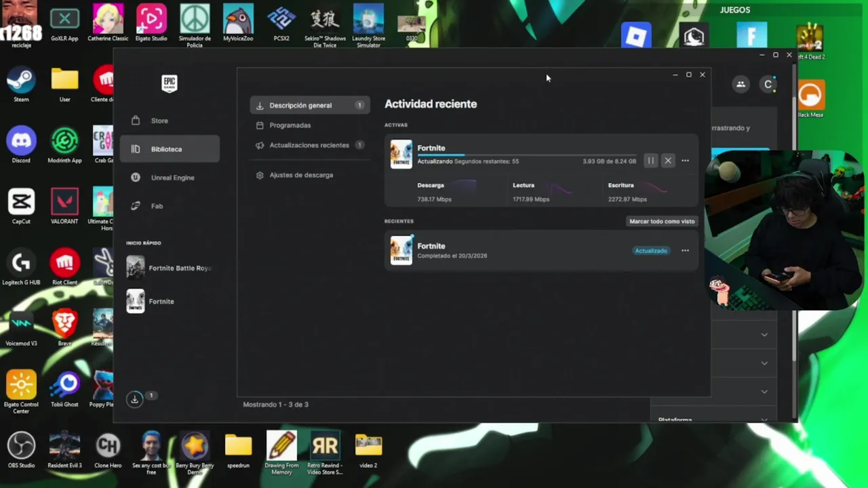Viewport: 868px width, 488px height.
Task: Open the friends icon in Epic launcher
Action: coord(741,84)
